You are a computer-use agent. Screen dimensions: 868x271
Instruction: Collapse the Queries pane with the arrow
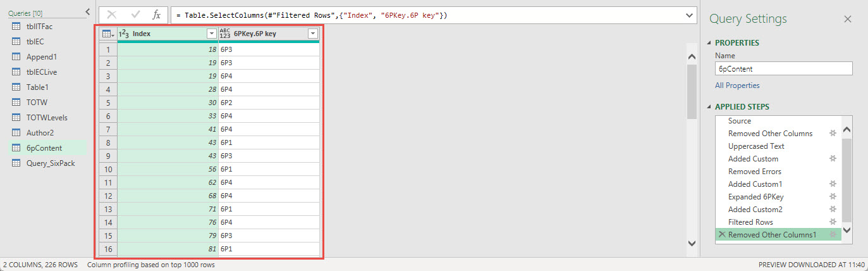point(87,12)
